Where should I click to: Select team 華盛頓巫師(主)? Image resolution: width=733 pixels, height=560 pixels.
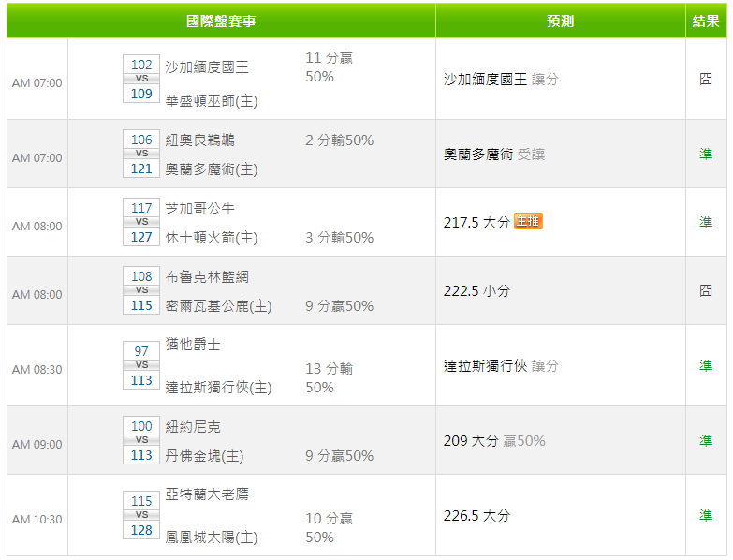pos(212,100)
